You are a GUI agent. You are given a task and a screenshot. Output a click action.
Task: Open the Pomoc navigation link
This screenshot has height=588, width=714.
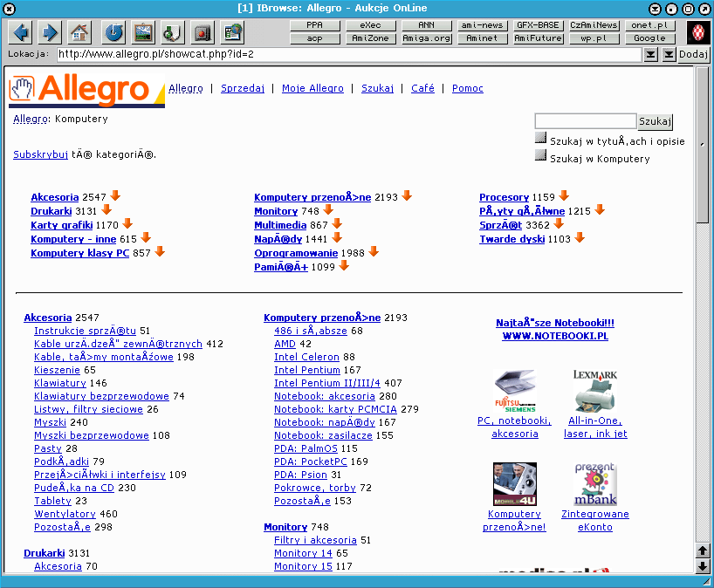pos(468,88)
